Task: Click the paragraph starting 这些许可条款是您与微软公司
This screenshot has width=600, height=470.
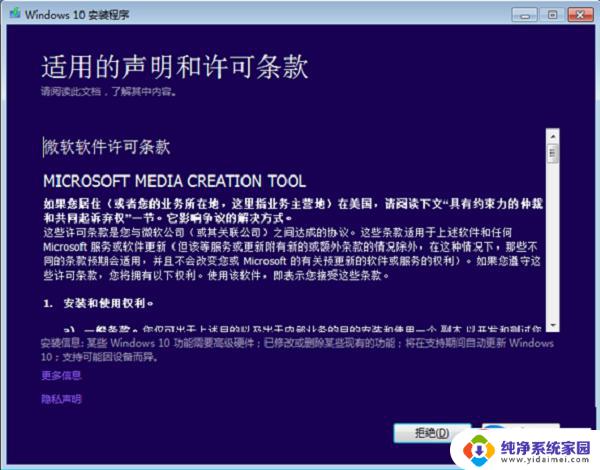Action: tap(292, 254)
